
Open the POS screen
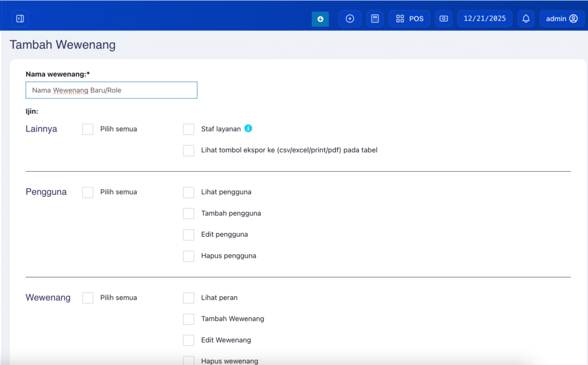409,18
